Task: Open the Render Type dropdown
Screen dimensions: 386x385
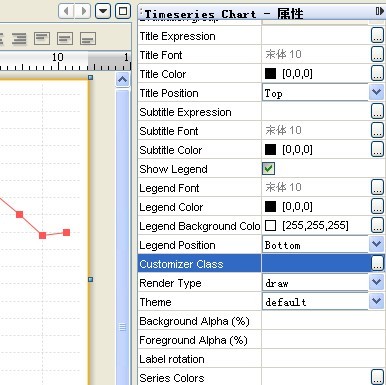Action: point(377,282)
